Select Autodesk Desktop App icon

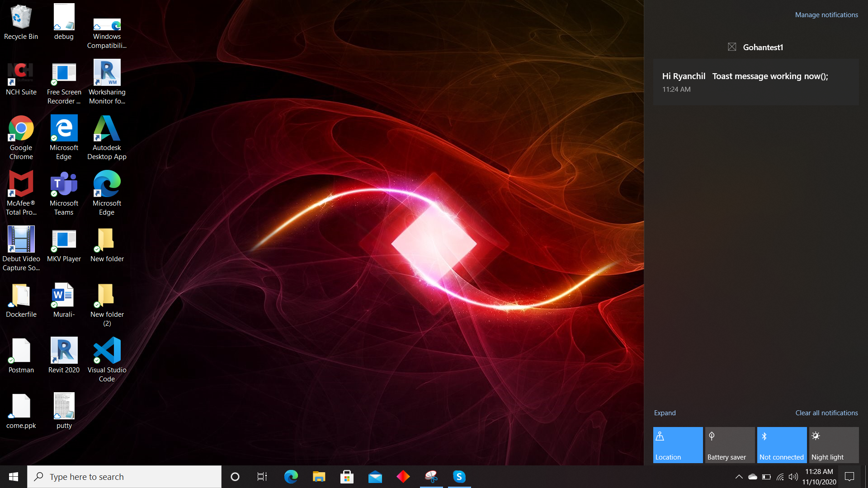[107, 138]
